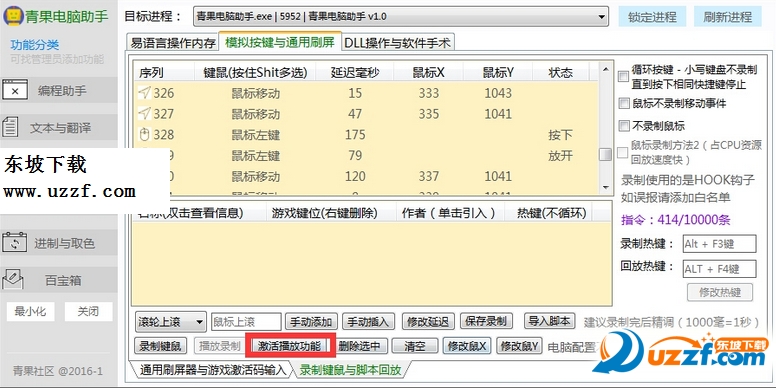Image resolution: width=776 pixels, height=390 pixels.
Task: Open 进制与取色 calendar icon
Action: pos(15,243)
